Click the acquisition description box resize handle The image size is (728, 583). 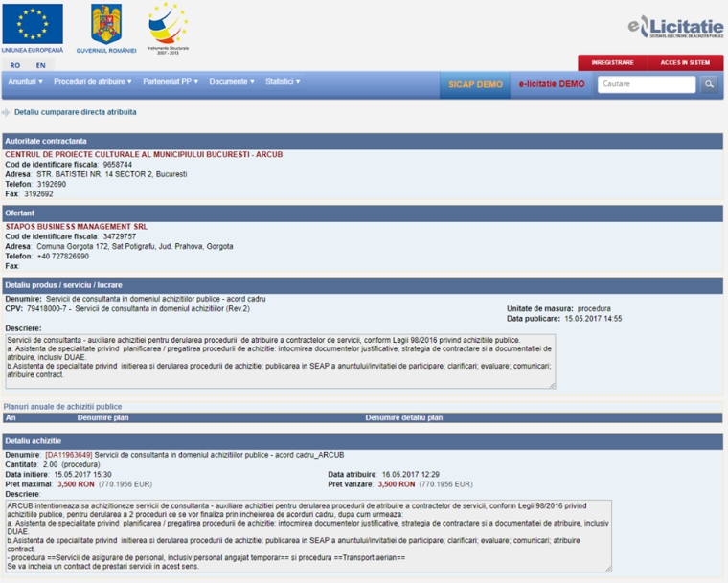pyautogui.click(x=608, y=569)
